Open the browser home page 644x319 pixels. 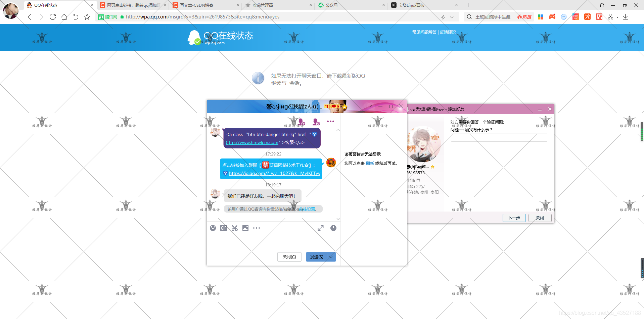(64, 17)
